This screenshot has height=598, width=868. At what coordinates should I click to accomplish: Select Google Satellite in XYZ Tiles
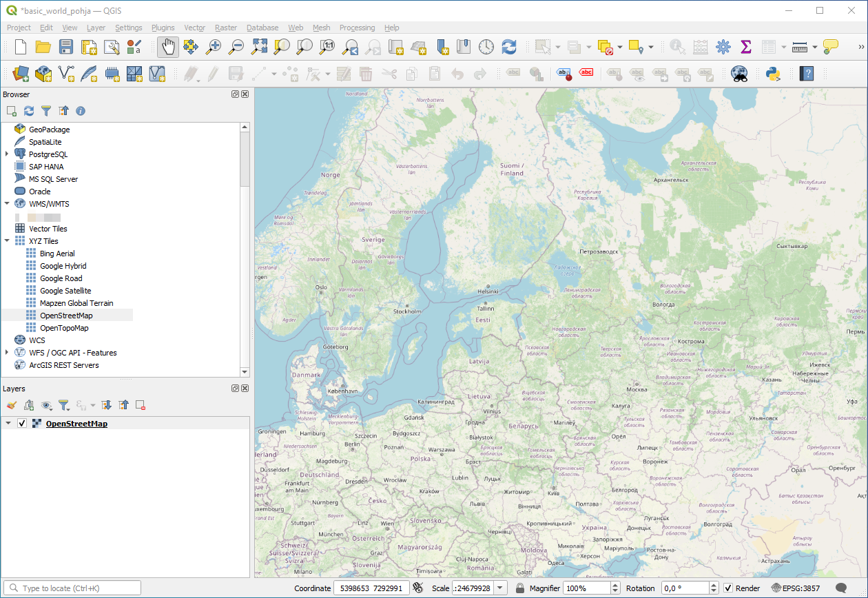[x=65, y=291]
